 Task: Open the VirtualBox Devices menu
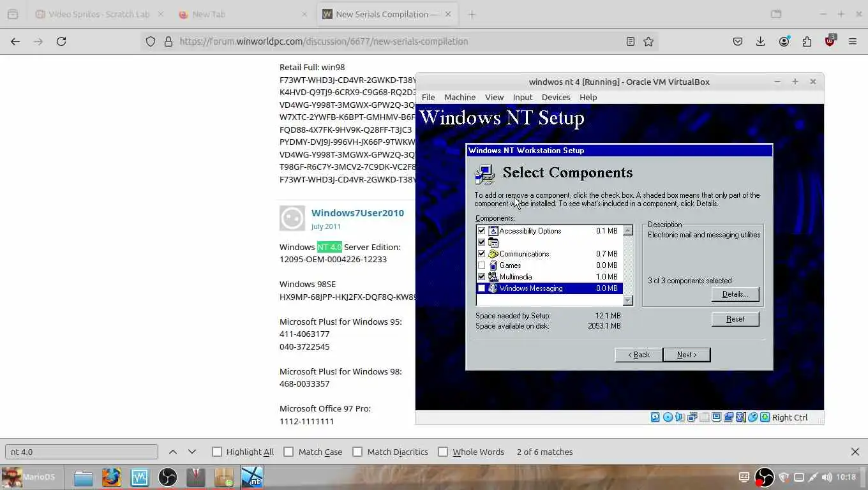556,97
